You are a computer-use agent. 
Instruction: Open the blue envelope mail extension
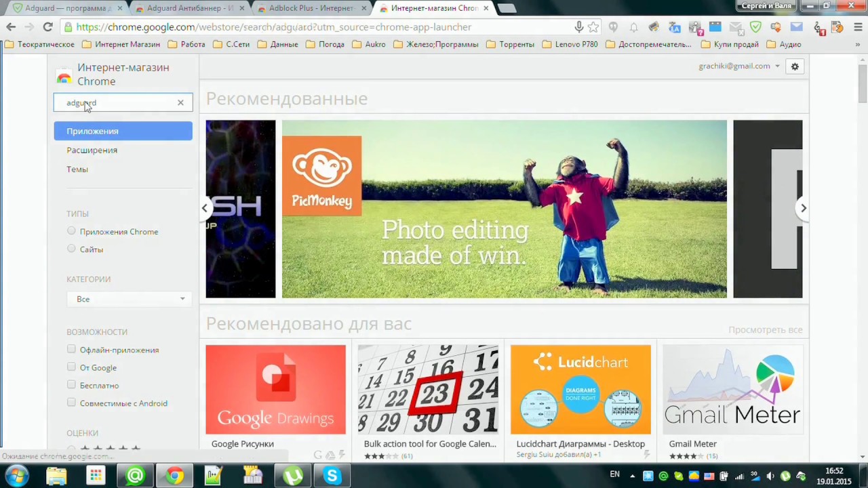(796, 27)
